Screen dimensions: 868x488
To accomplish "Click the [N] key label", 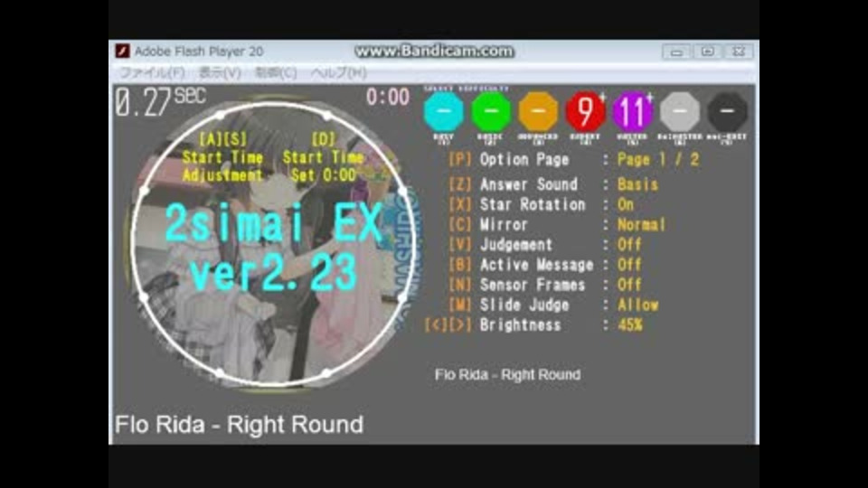I will pyautogui.click(x=460, y=285).
